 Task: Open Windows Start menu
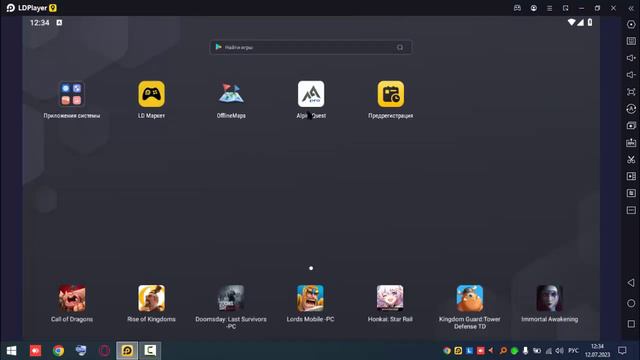[x=11, y=351]
